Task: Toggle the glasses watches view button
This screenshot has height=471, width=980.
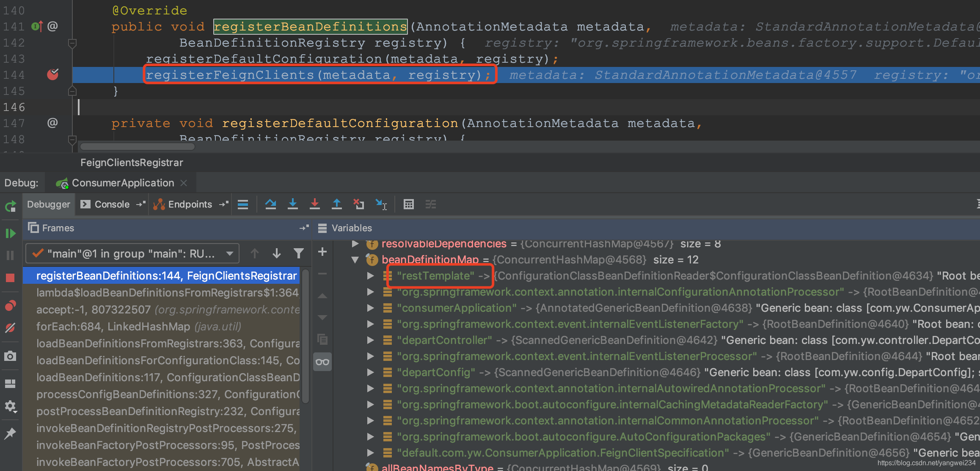Action: [x=322, y=362]
